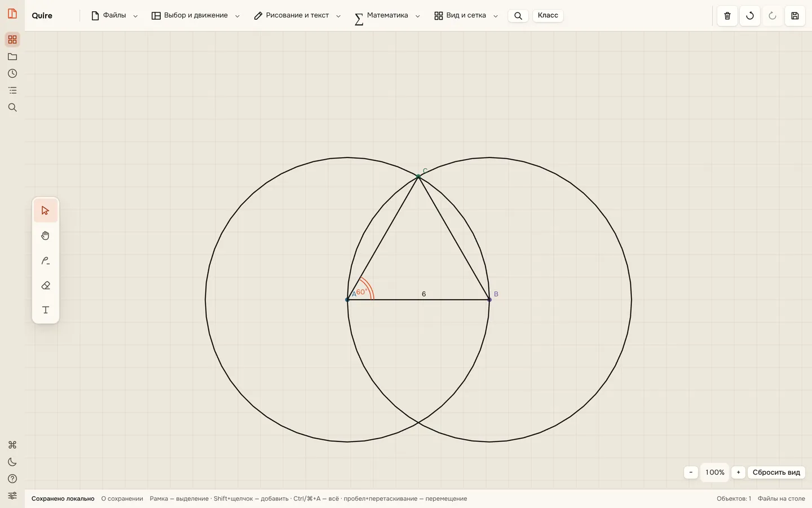812x508 pixels.
Task: Click the Файлы на столе link
Action: point(781,499)
